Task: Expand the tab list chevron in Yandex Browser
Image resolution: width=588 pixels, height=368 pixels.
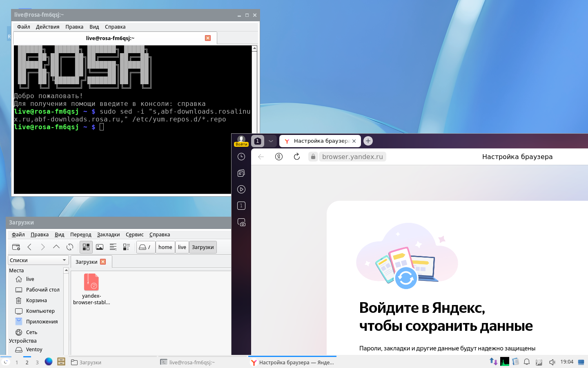Action: coord(271,141)
